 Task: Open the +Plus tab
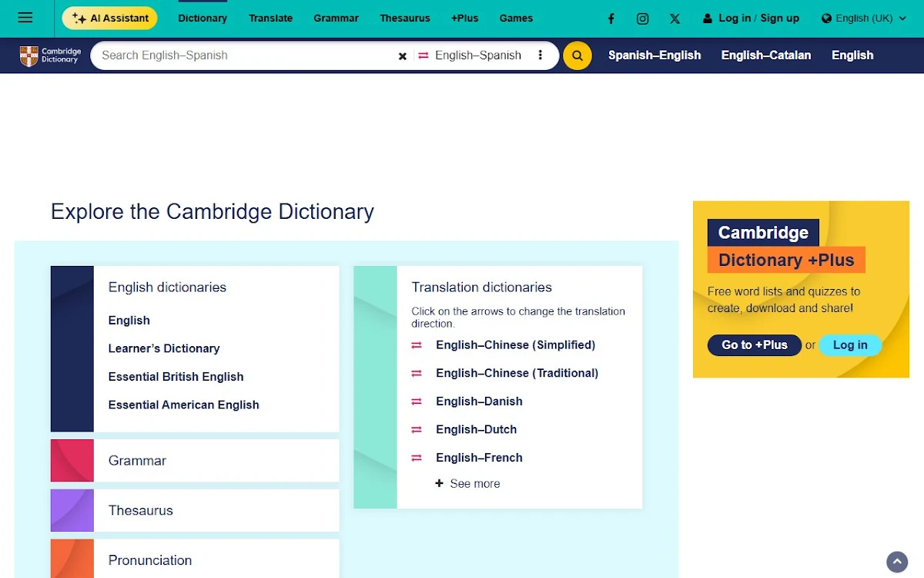click(464, 18)
